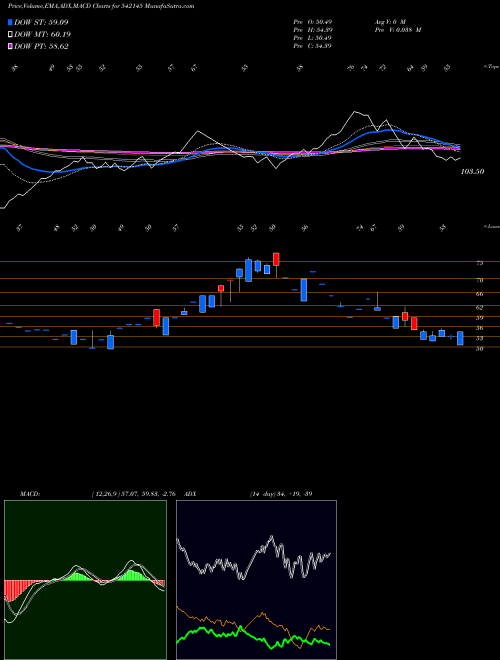500x660 pixels.
Task: Click the 103.50 price label
Action: pos(472,172)
